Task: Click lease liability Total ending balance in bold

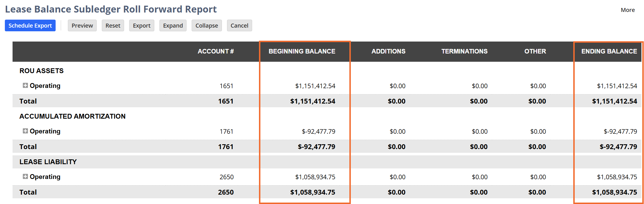Action: click(x=615, y=192)
